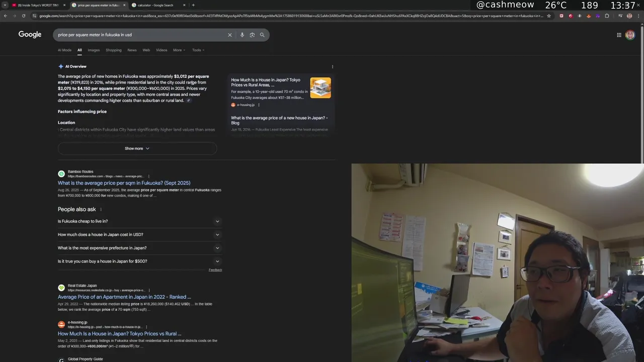The image size is (644, 362).
Task: Clear the search box text
Action: click(x=230, y=35)
